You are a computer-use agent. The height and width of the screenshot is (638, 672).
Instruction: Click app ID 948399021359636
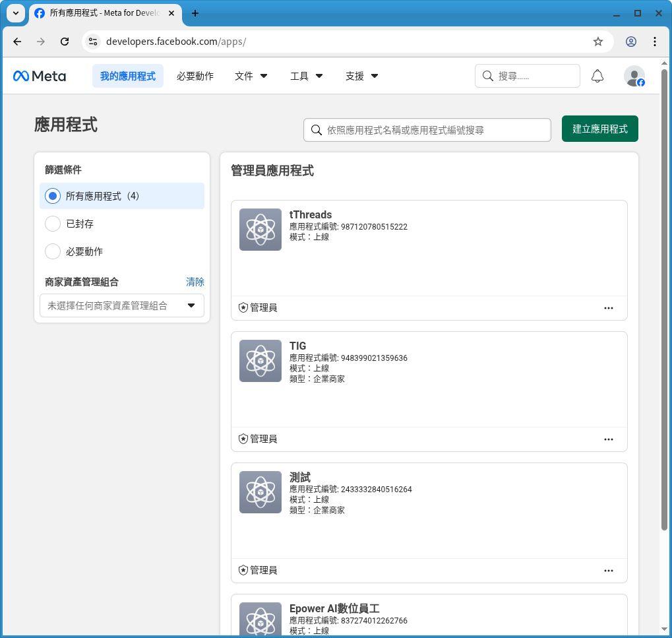coord(374,358)
